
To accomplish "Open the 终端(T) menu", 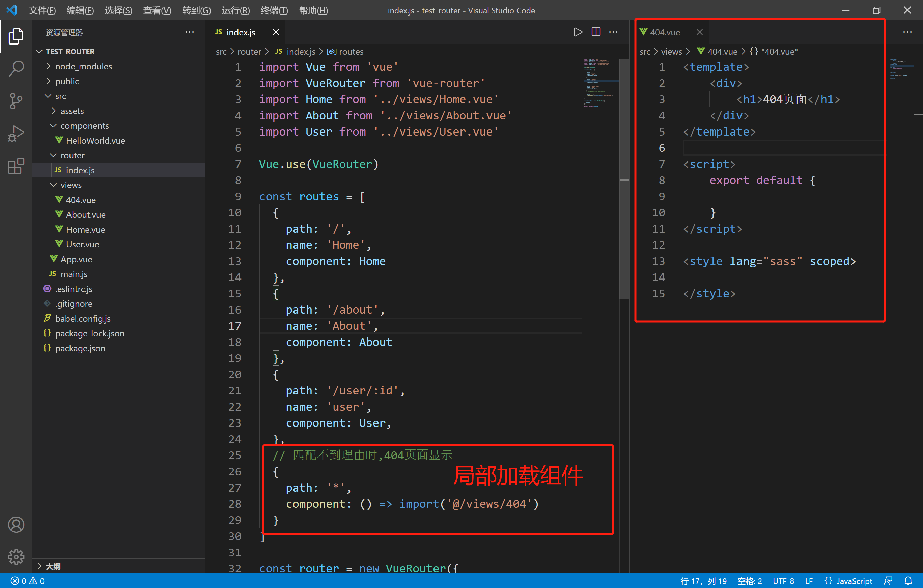I will 274,10.
